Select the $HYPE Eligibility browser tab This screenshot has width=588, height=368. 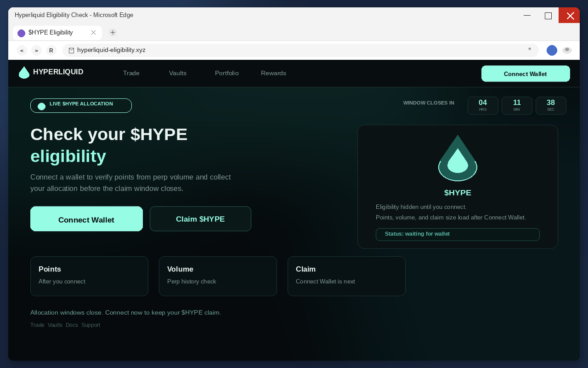pos(57,33)
